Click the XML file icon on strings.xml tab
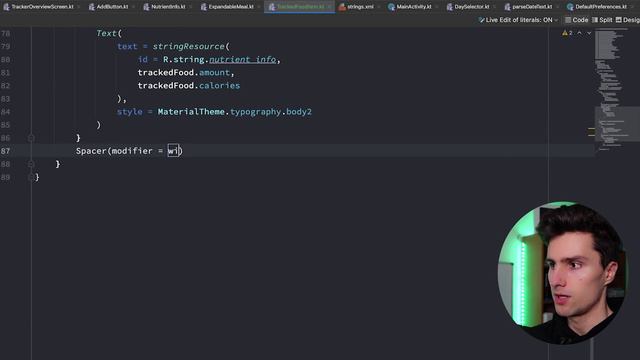 [342, 7]
